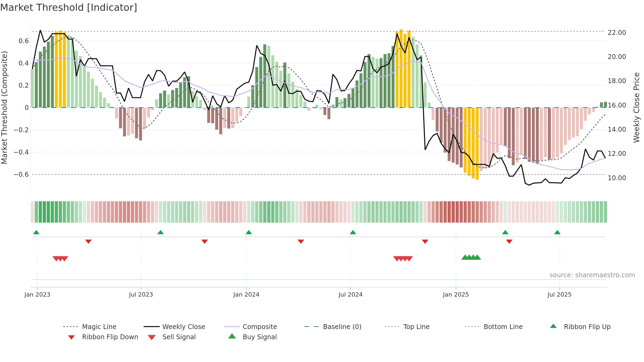This screenshot has width=644, height=362.
Task: Click the ribbon flip down marker in late 2024
Action: 425,242
